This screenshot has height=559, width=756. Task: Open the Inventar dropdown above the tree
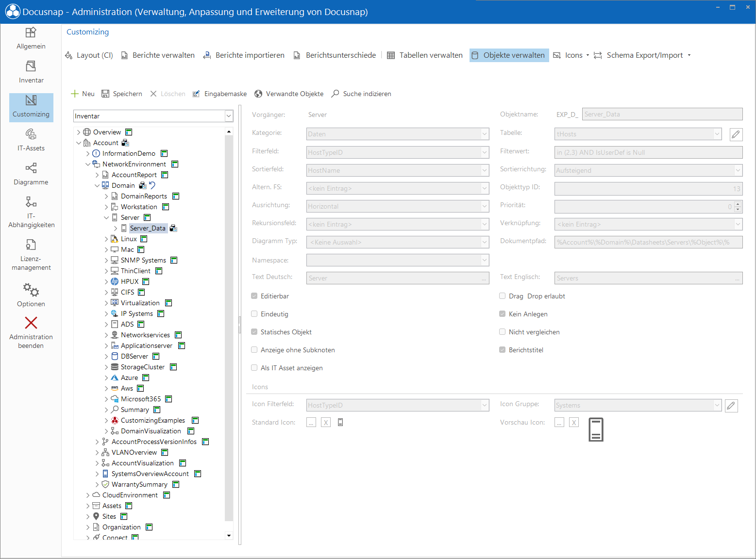tap(153, 116)
